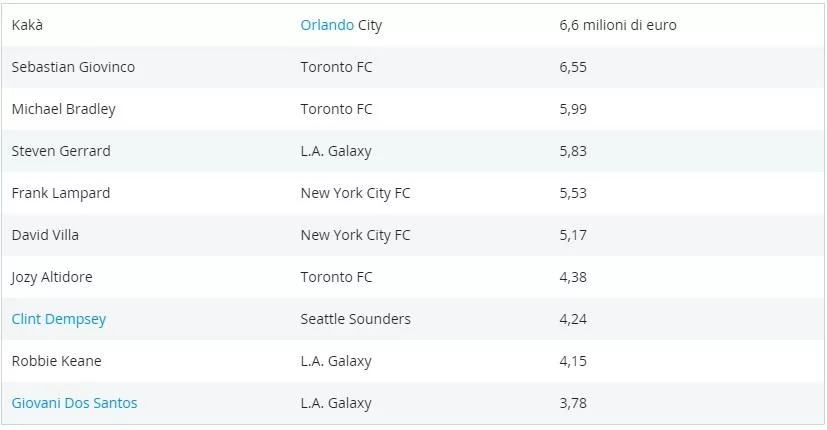Click Frank Lampard in the table
The width and height of the screenshot is (827, 430).
(x=60, y=193)
